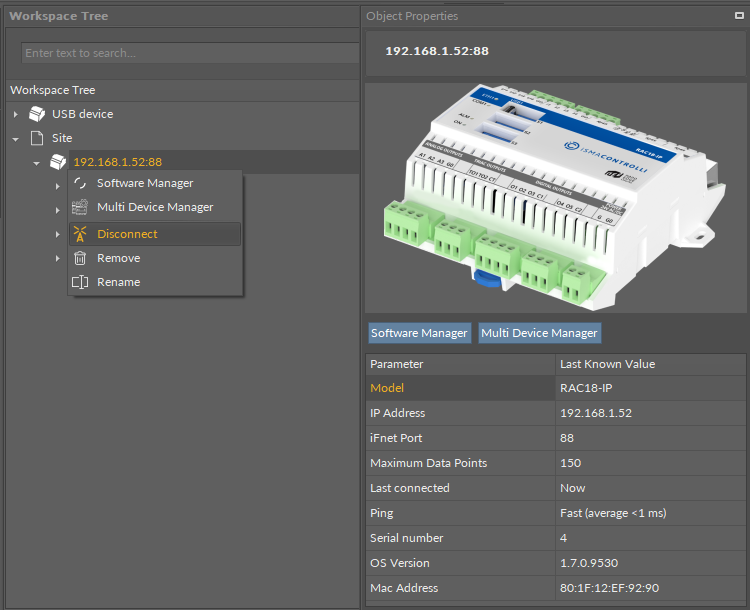The image size is (750, 610).
Task: Collapse the 192.168.1.52:88 device node
Action: tap(36, 162)
